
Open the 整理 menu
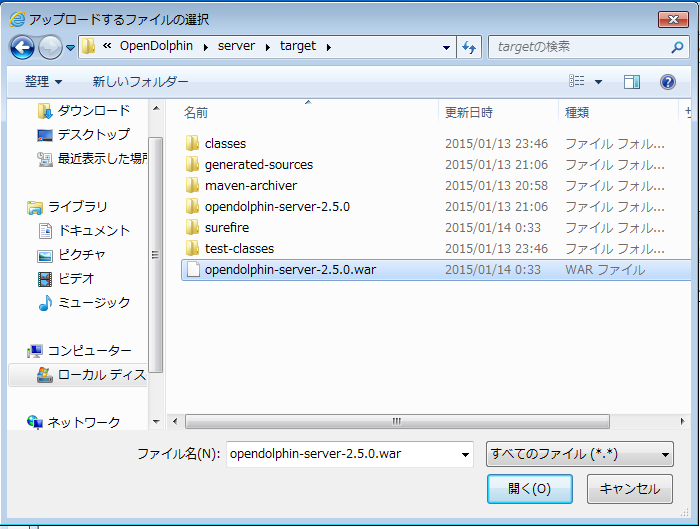click(x=43, y=82)
